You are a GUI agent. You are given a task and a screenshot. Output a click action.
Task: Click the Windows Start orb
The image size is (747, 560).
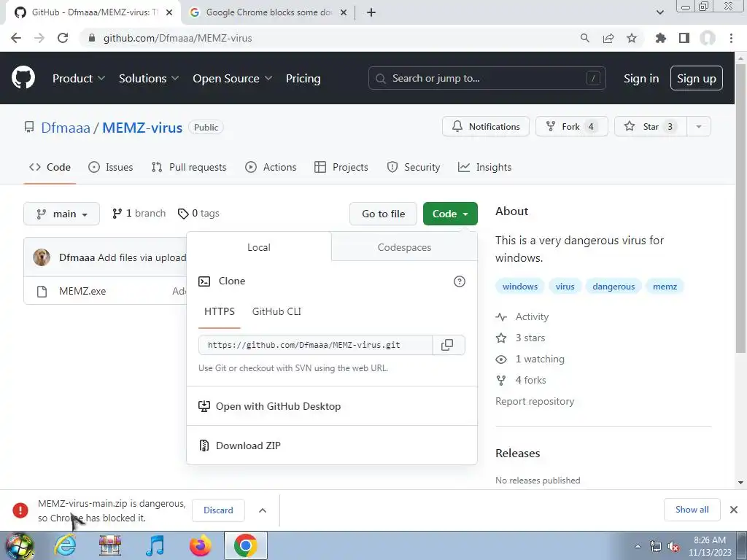point(19,546)
